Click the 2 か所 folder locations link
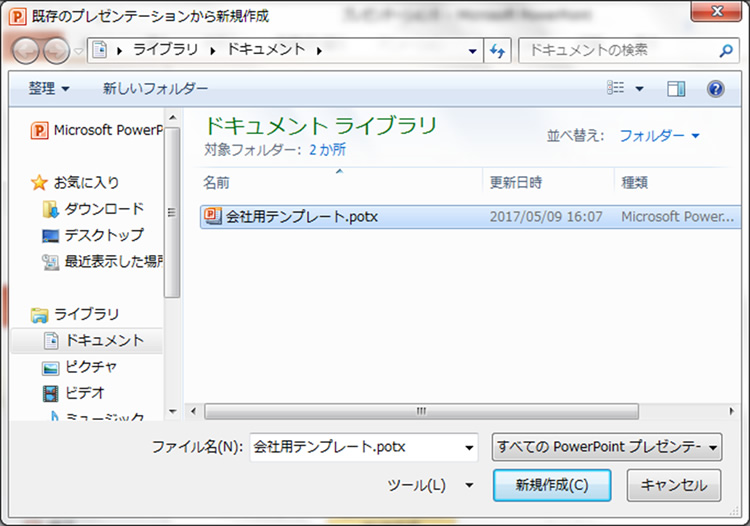 coord(326,150)
